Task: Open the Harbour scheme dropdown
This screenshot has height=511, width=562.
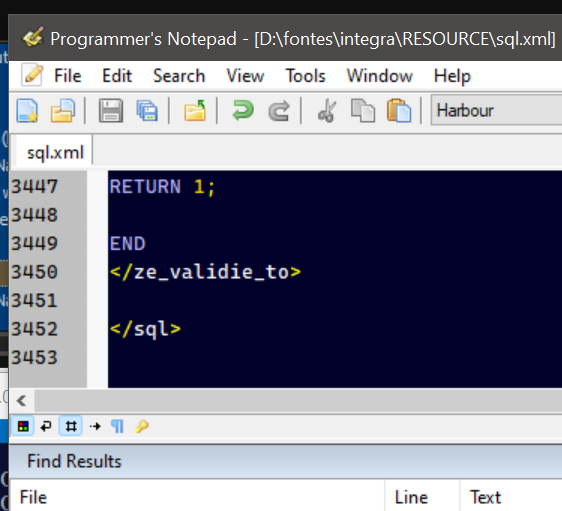Action: tap(496, 110)
